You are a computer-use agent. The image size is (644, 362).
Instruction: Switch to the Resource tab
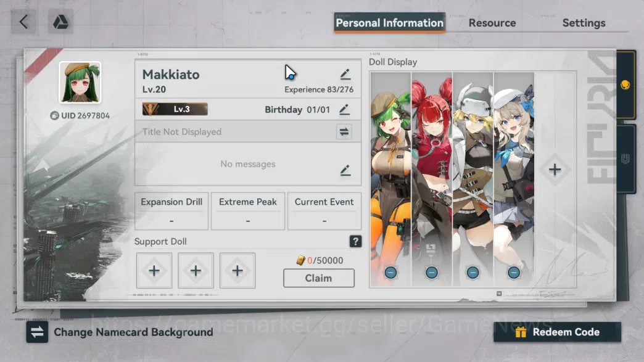click(x=492, y=23)
